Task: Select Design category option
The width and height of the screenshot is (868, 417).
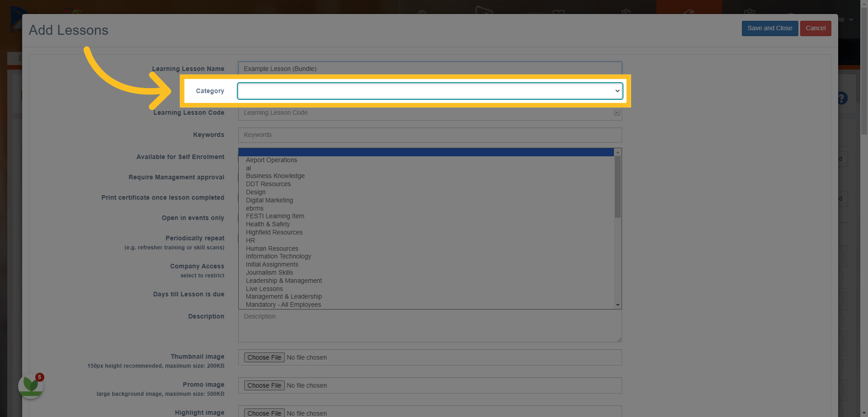Action: click(426, 192)
